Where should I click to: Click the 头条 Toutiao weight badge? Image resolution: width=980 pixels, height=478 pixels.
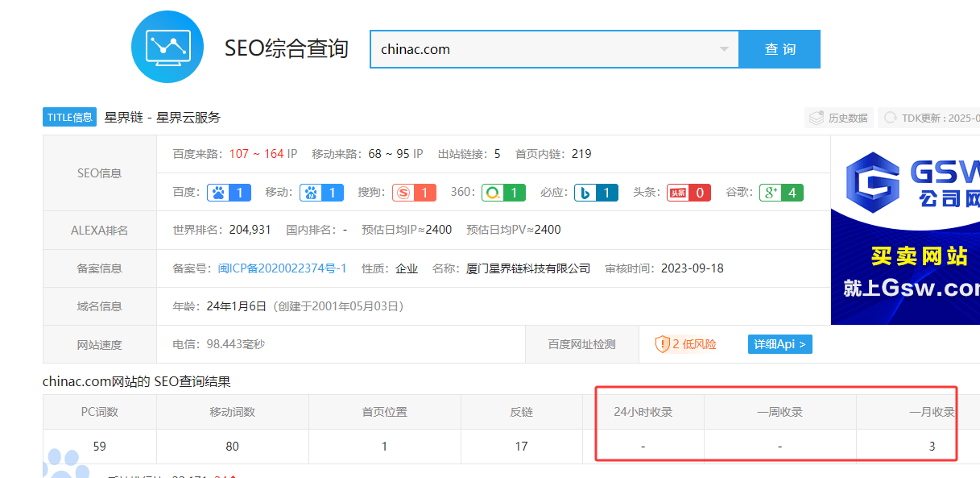click(x=688, y=193)
